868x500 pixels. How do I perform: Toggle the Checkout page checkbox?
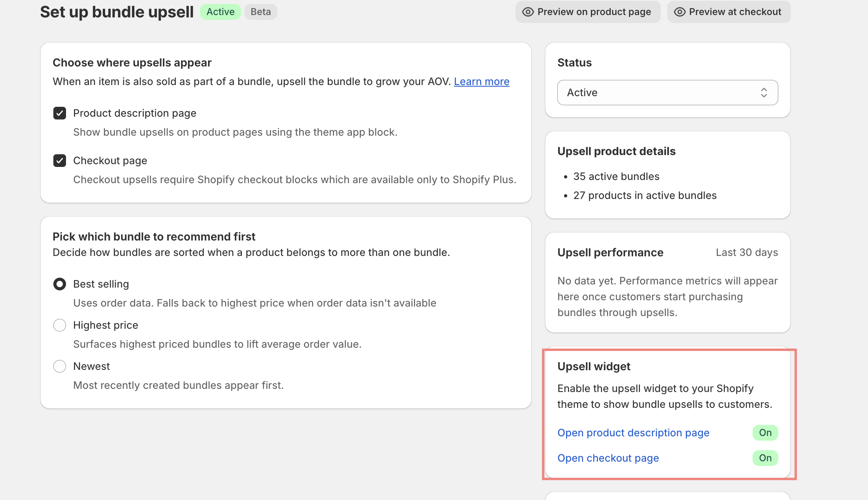coord(60,161)
